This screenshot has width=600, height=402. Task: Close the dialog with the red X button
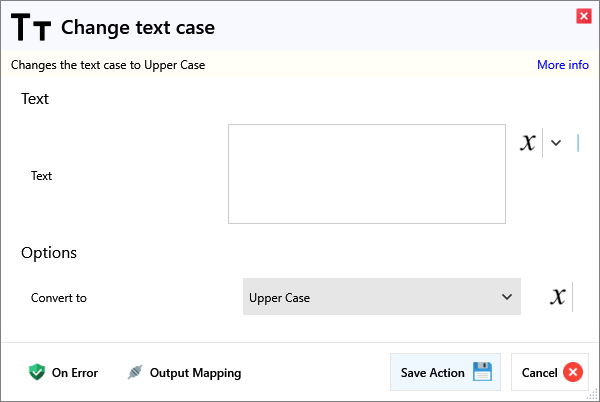[x=583, y=16]
